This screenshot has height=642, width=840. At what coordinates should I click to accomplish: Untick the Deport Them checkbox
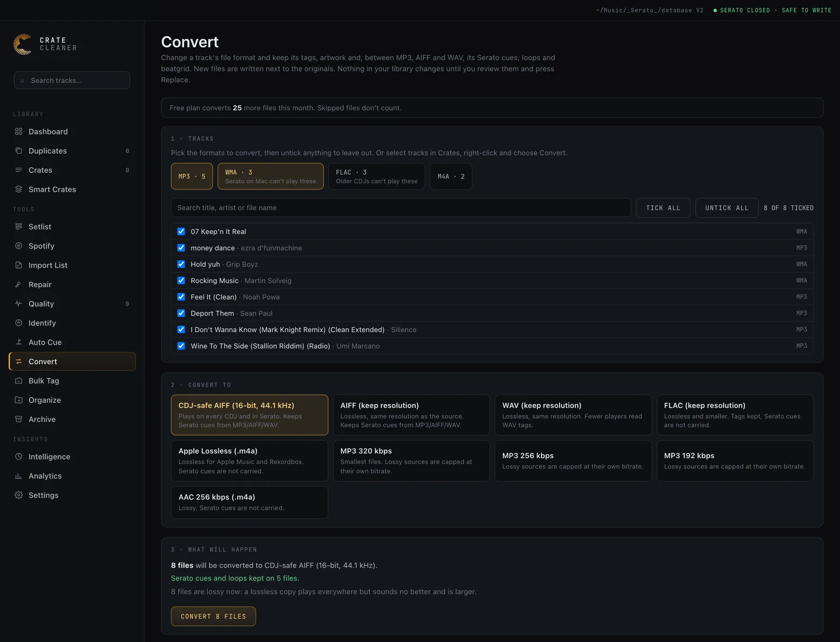tap(181, 313)
